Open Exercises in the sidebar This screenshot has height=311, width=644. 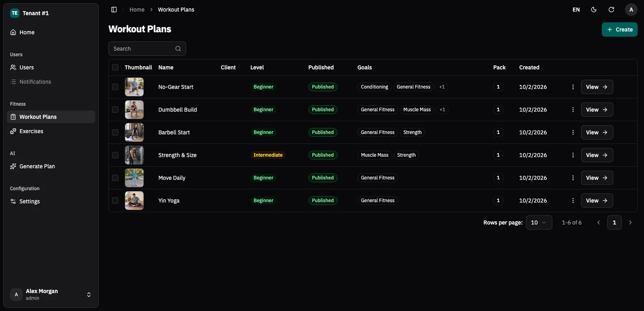[51, 131]
